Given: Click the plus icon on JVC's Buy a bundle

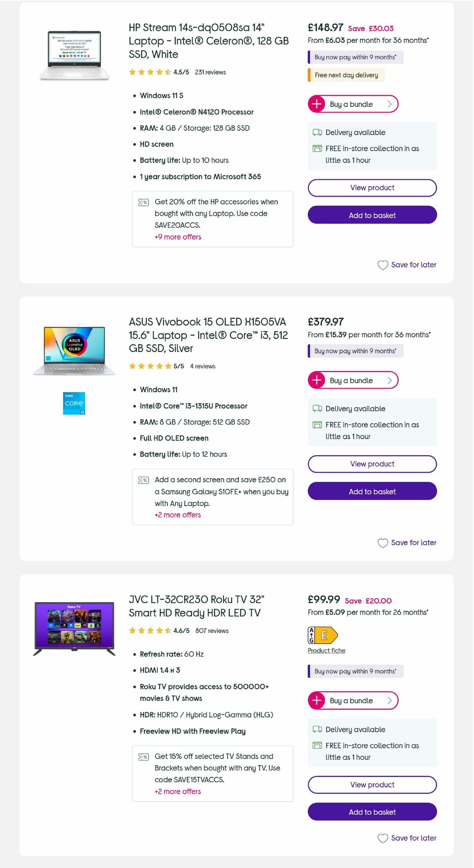Looking at the screenshot, I should tap(316, 700).
